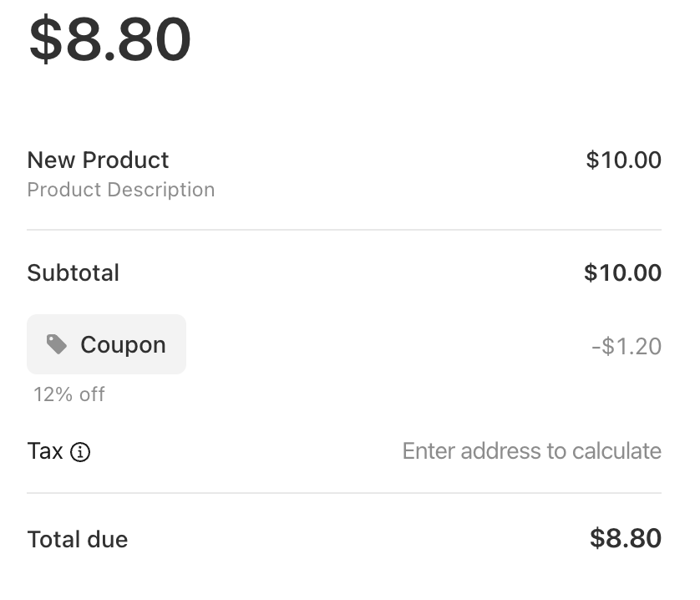Click the large $8.80 price heading
The image size is (700, 600).
coord(110,39)
